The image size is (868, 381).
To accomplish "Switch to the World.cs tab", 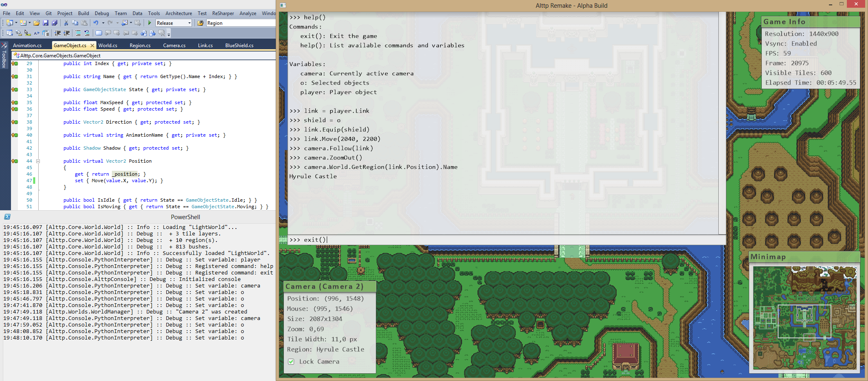I will pyautogui.click(x=108, y=46).
